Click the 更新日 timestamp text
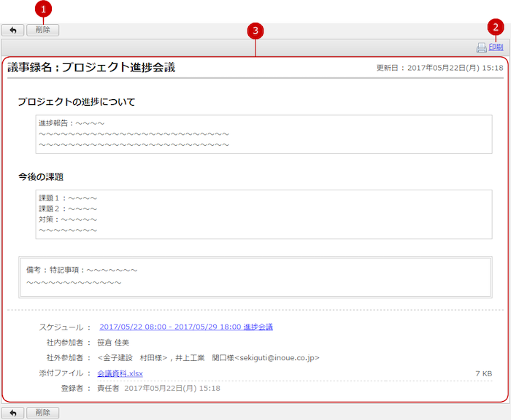This screenshot has height=420, width=511. point(439,68)
